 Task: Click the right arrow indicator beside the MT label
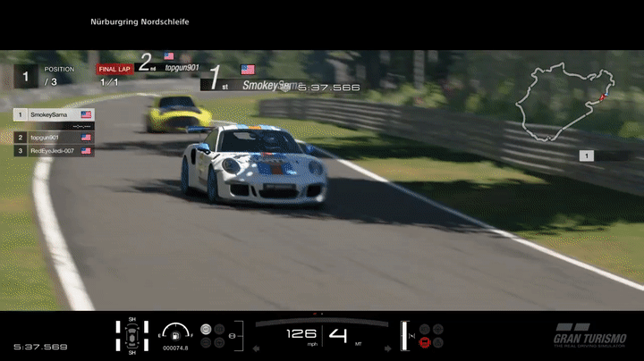pos(387,348)
